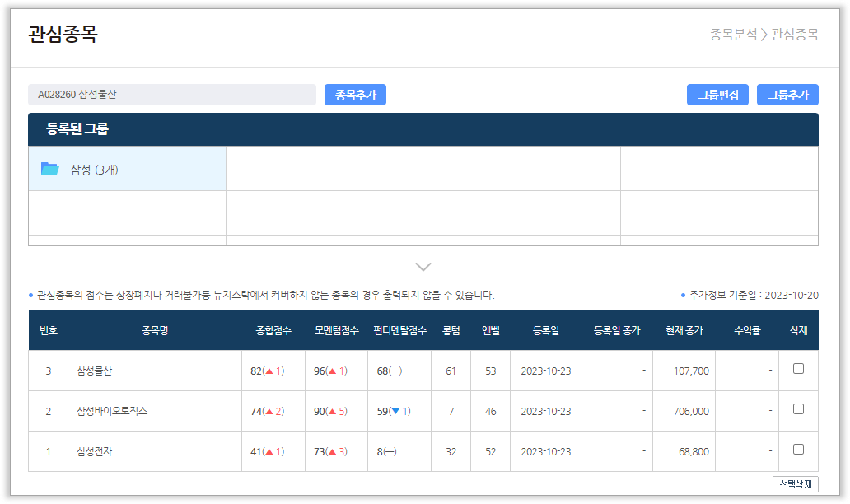
Task: Expand the group list with down chevron
Action: (423, 267)
